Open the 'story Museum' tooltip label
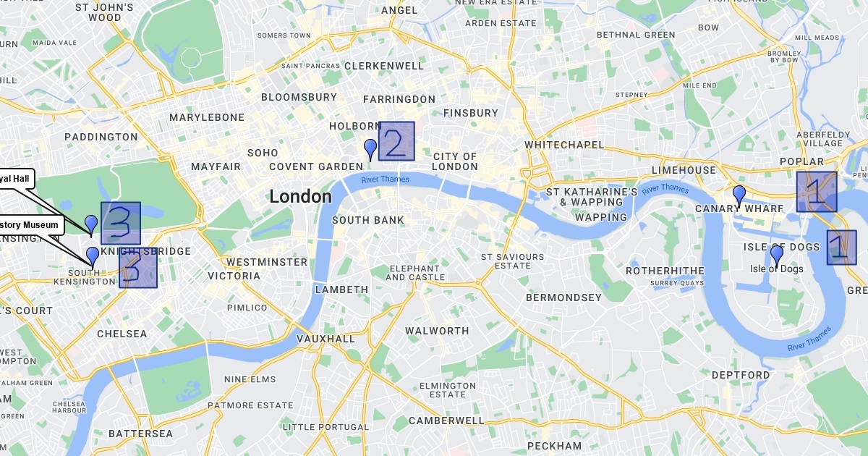The width and height of the screenshot is (868, 456). pyautogui.click(x=29, y=225)
